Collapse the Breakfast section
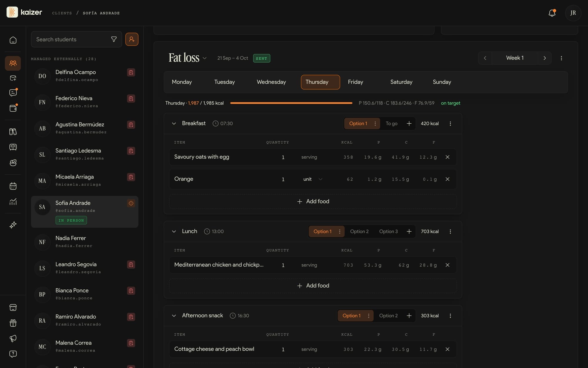This screenshot has width=588, height=368. point(174,123)
